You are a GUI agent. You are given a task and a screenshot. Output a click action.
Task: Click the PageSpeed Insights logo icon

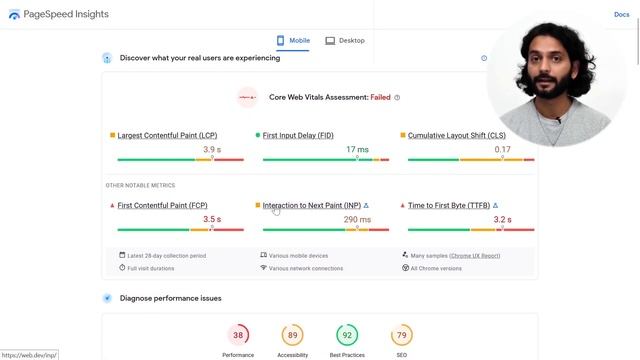tap(14, 15)
